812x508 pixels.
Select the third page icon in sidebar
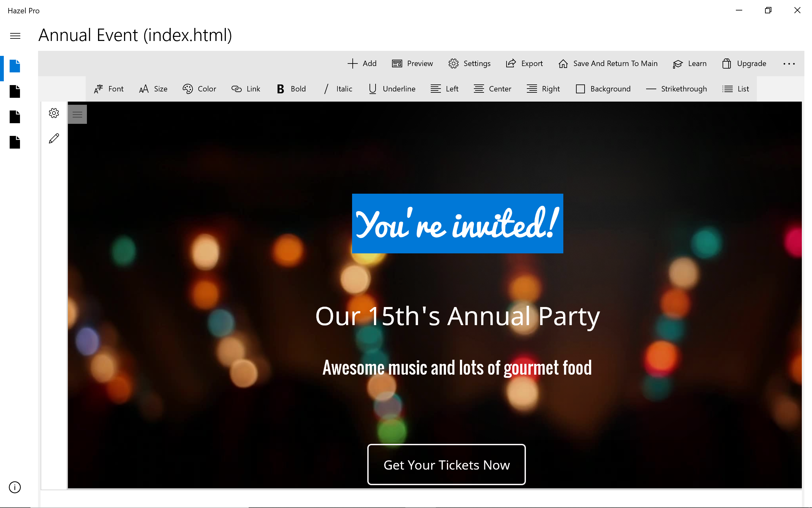pyautogui.click(x=15, y=117)
